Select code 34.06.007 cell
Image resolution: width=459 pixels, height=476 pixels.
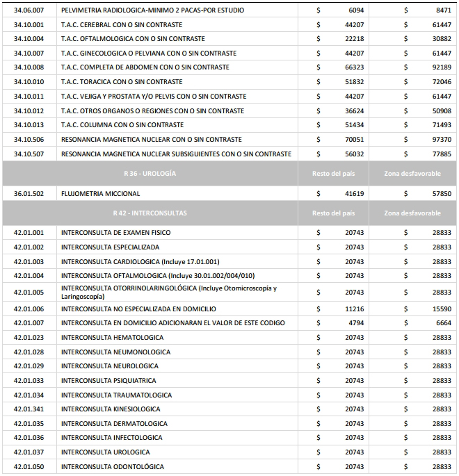tap(29, 10)
